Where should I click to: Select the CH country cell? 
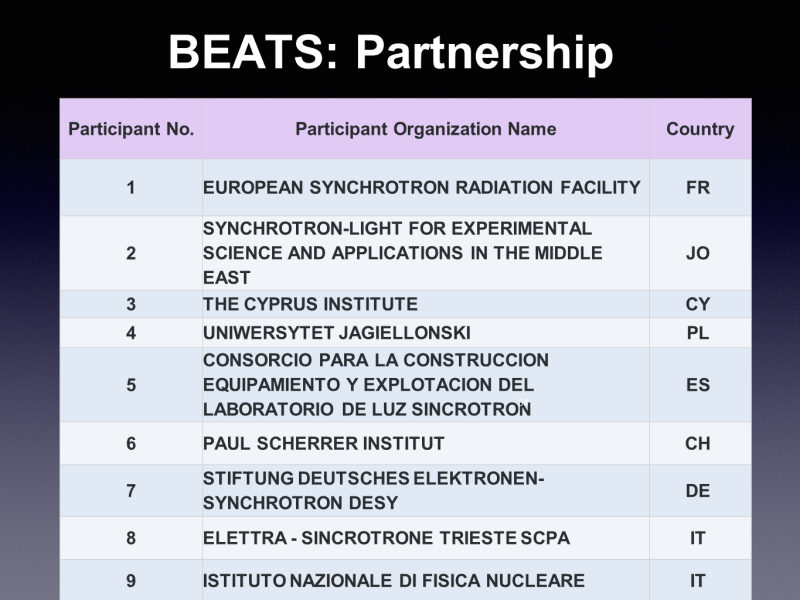point(698,443)
